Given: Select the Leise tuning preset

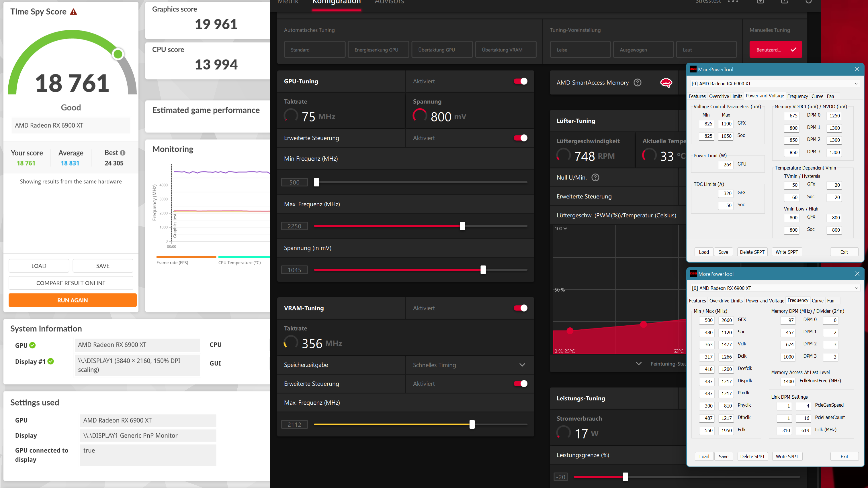Looking at the screenshot, I should pyautogui.click(x=580, y=50).
